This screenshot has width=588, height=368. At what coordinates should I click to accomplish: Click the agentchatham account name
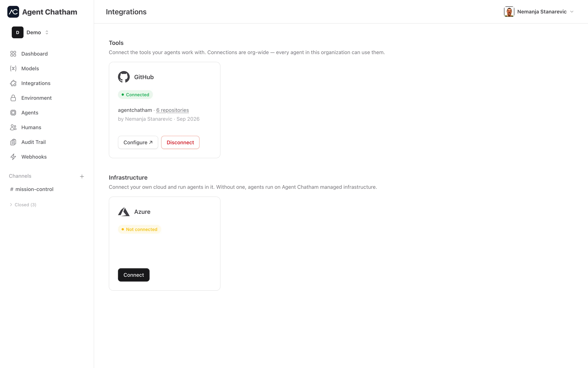135,110
